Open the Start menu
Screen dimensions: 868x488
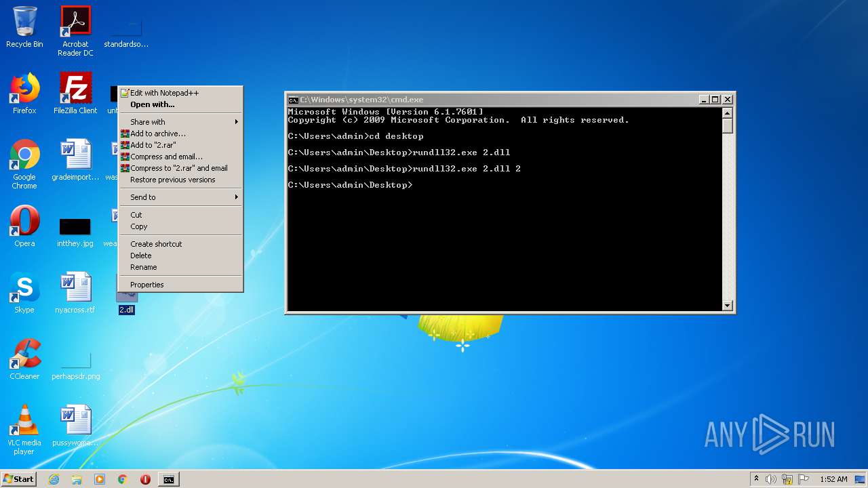18,479
